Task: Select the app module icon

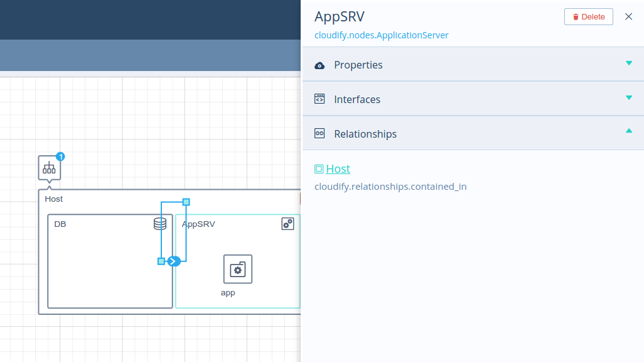Action: (238, 269)
